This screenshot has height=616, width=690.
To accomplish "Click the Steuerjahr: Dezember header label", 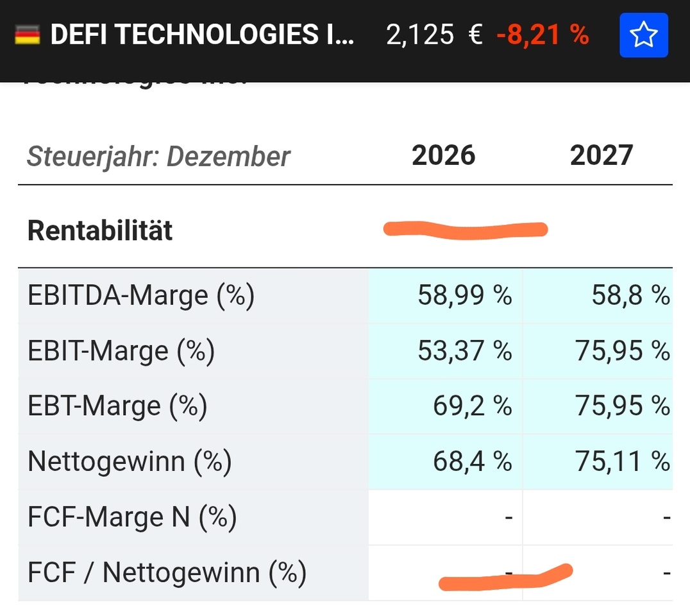I will [x=158, y=157].
